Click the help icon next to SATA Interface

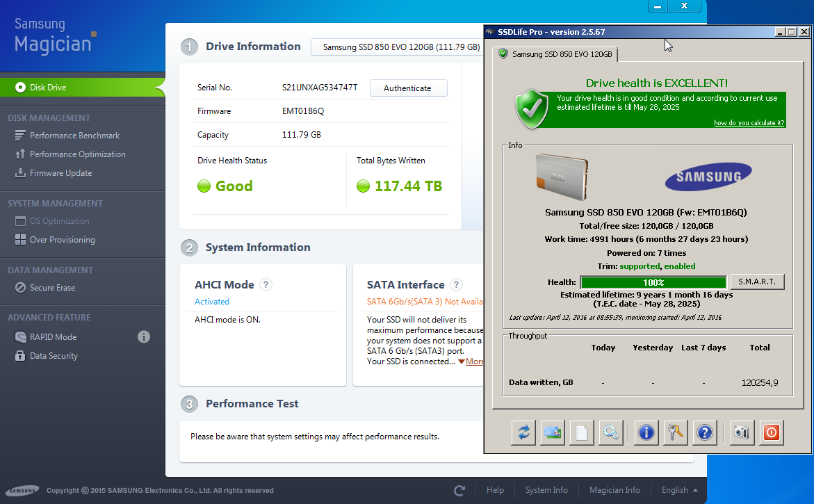(456, 284)
